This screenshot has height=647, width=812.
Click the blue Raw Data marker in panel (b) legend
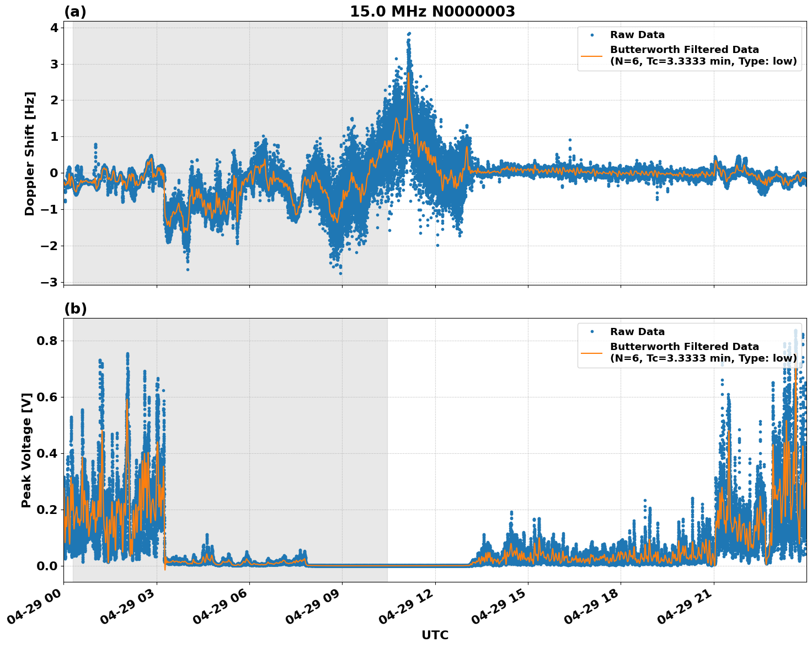point(592,332)
